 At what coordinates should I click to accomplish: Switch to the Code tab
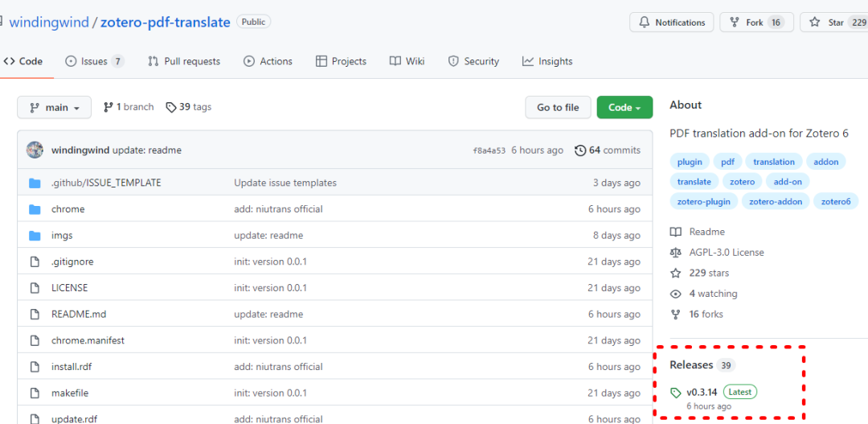(x=23, y=61)
